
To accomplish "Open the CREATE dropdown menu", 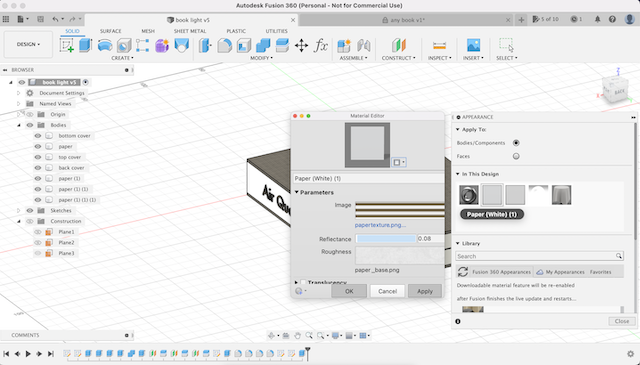I will (122, 58).
